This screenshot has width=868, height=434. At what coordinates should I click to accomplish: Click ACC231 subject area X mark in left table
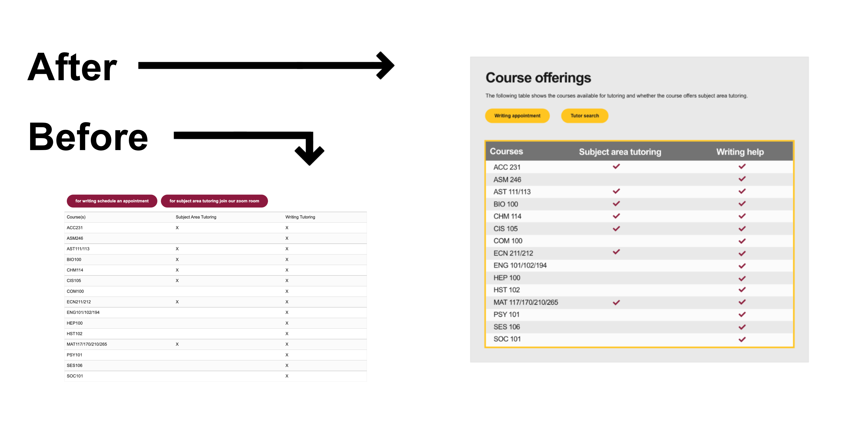177,228
